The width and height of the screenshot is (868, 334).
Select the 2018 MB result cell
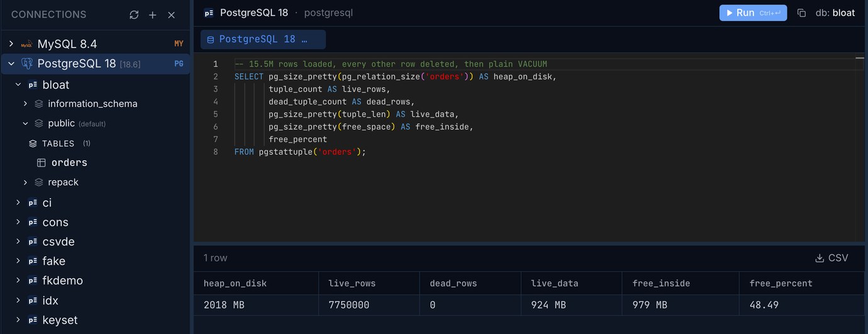click(x=256, y=305)
